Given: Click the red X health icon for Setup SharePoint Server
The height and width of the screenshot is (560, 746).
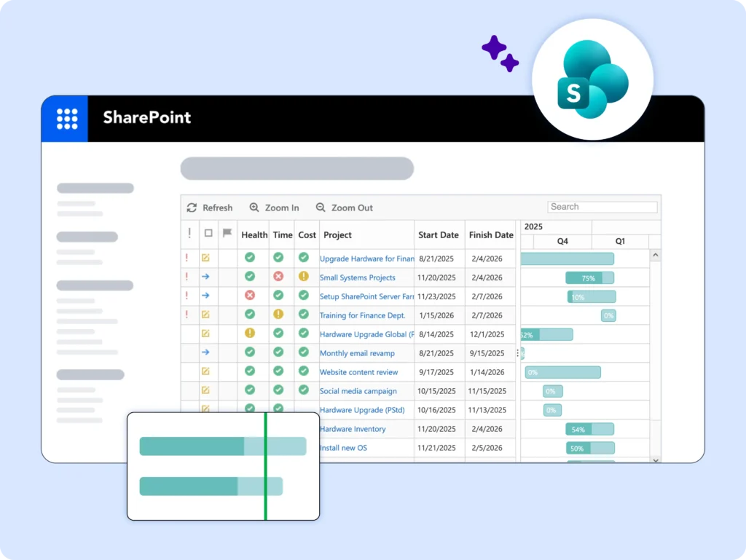Looking at the screenshot, I should (x=250, y=296).
